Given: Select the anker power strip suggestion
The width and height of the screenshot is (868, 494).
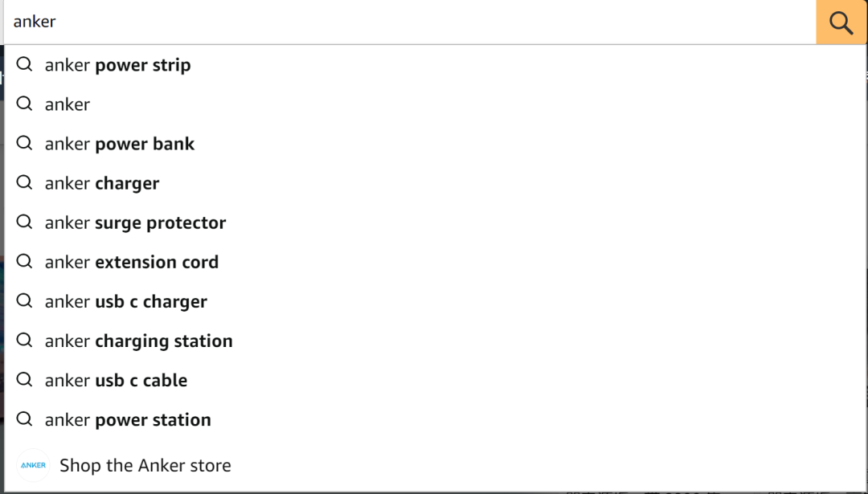Looking at the screenshot, I should [435, 65].
